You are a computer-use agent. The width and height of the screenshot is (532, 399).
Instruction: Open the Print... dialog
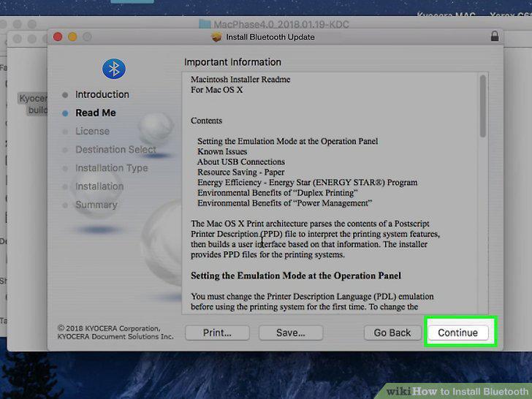(x=217, y=332)
